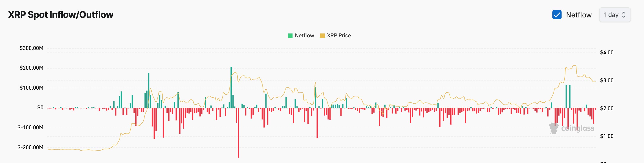Toggle the green Netflow legend swatch

pyautogui.click(x=290, y=36)
